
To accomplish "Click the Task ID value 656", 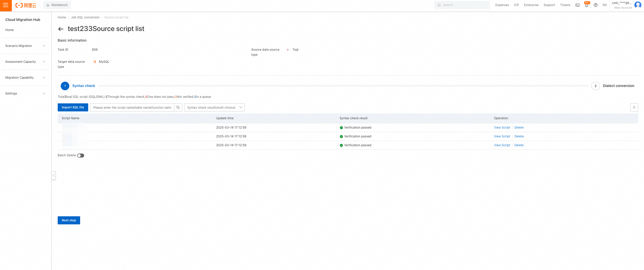I will point(95,50).
